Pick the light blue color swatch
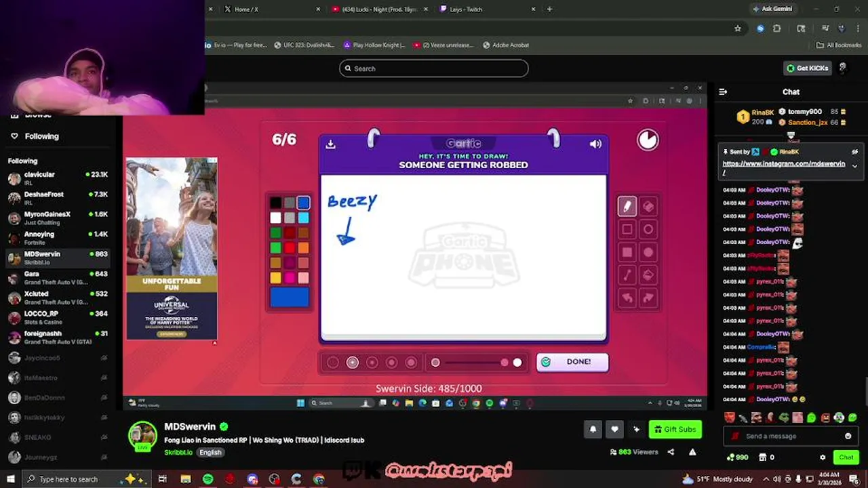Screen dimensions: 868x488 click(303, 218)
